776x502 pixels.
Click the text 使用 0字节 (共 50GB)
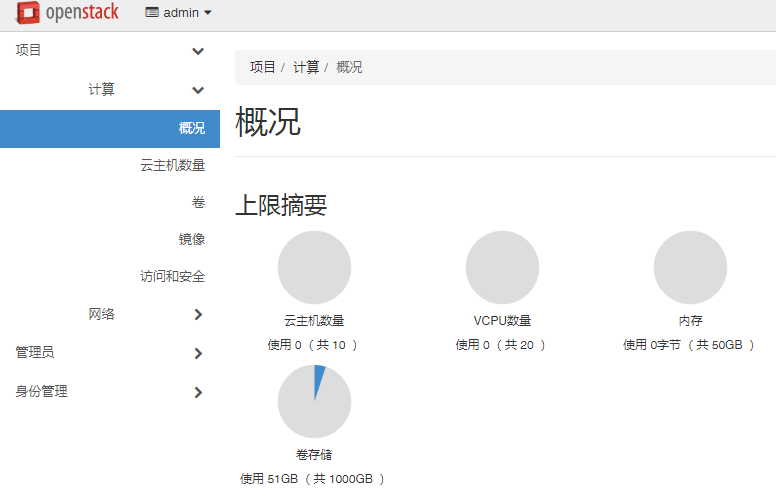tap(688, 345)
